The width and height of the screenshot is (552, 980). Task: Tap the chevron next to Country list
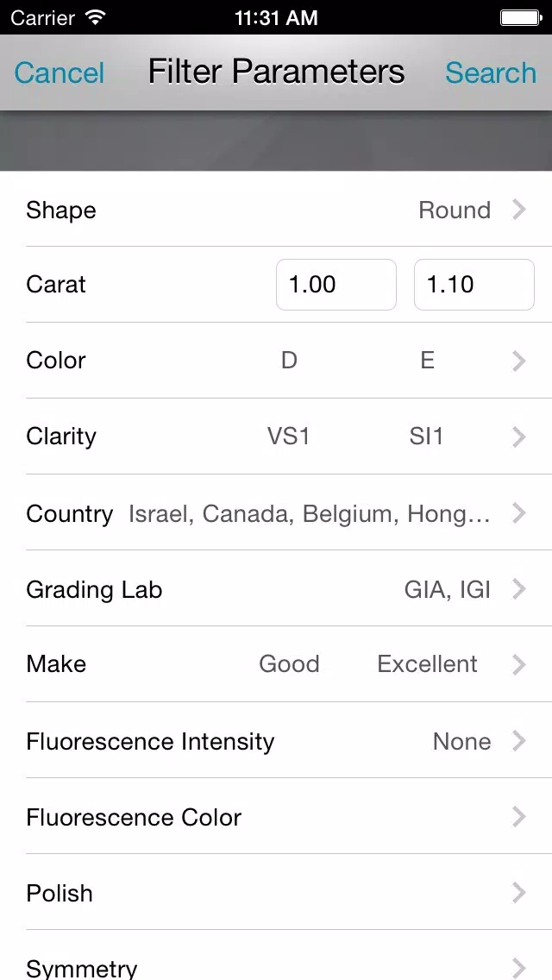pos(519,513)
